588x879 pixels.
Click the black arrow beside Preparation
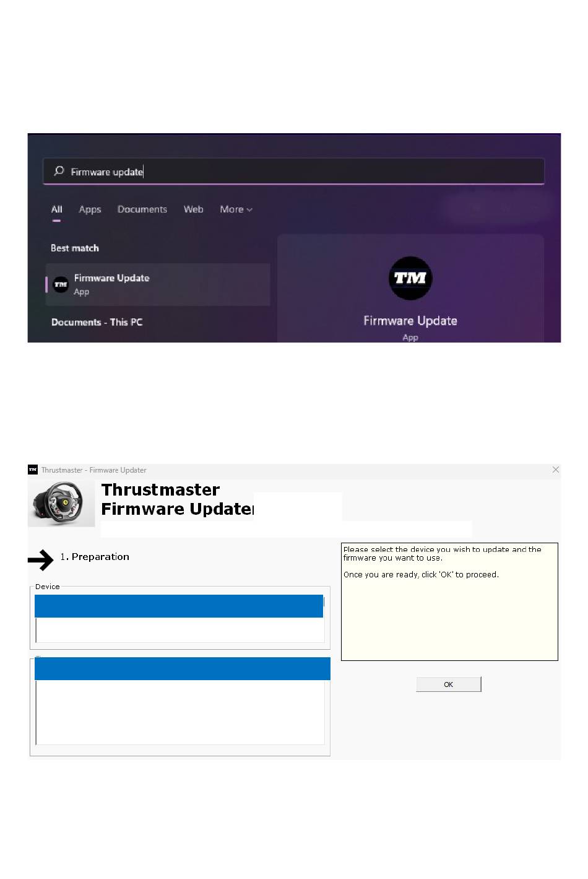(41, 560)
